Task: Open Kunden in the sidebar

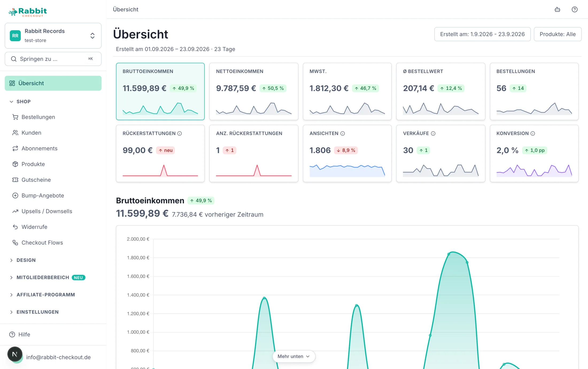Action: click(x=53, y=133)
